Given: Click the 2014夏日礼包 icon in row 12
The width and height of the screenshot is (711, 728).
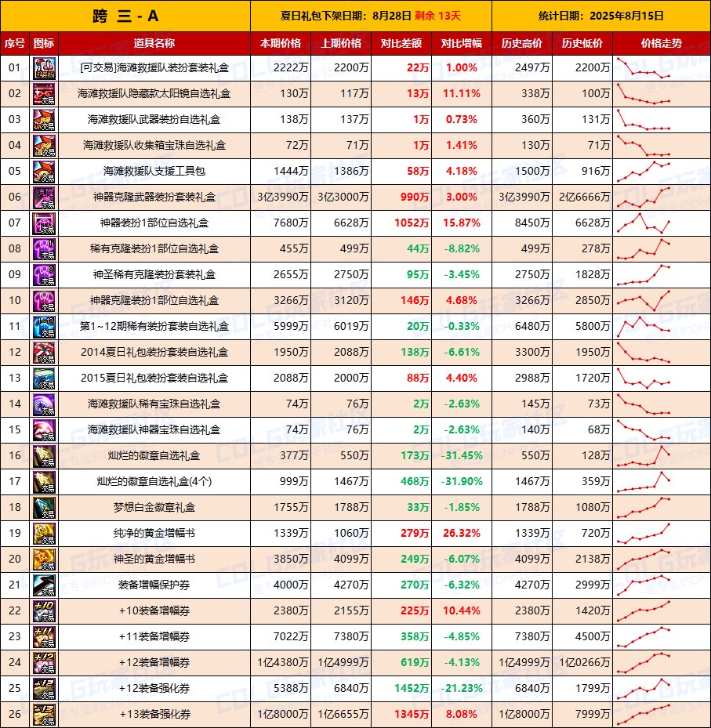Looking at the screenshot, I should 44,353.
